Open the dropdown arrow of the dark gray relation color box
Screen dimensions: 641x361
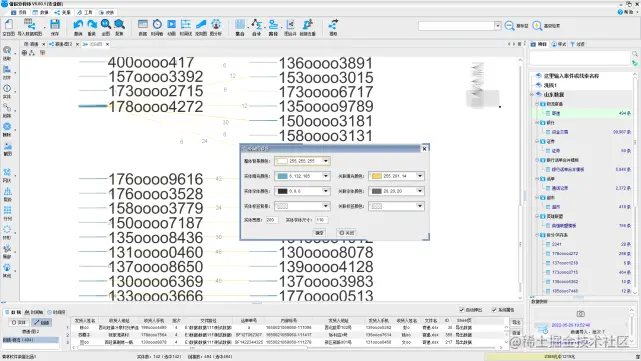(x=420, y=191)
